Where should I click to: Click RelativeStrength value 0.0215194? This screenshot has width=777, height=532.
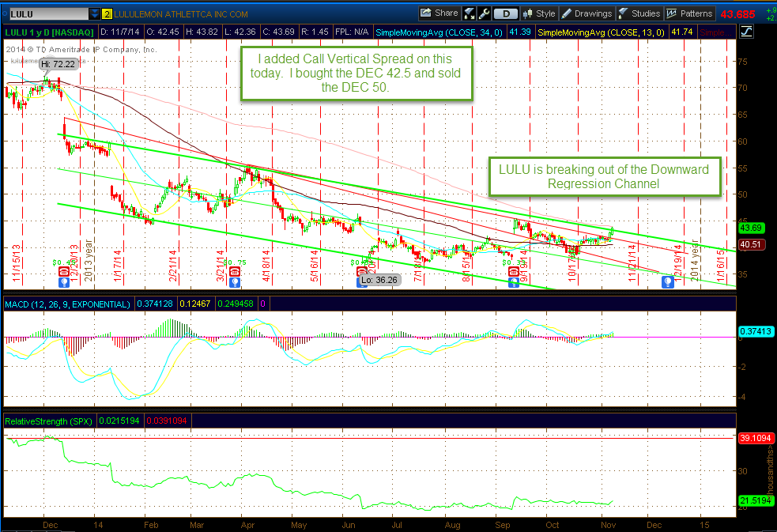tap(119, 421)
